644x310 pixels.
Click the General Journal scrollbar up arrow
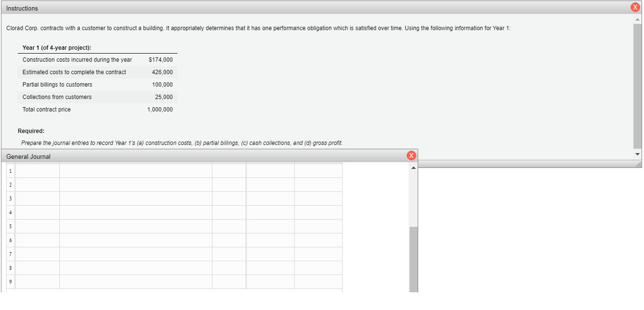point(413,167)
